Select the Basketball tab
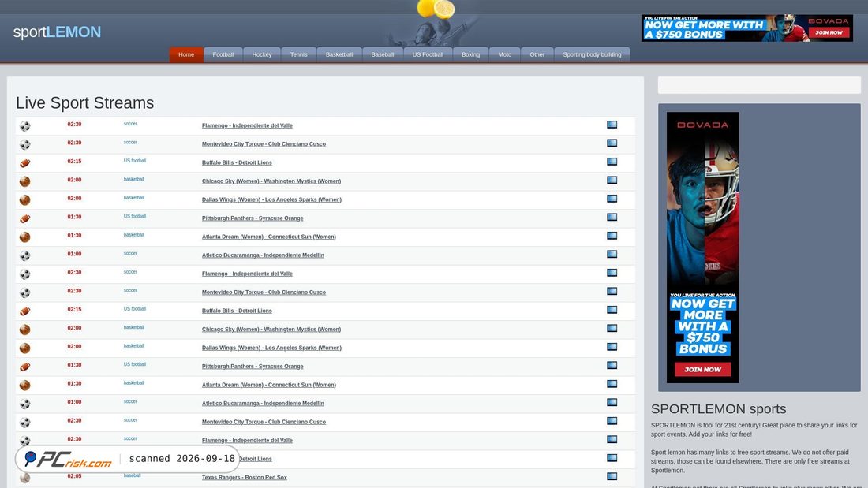 (x=339, y=54)
